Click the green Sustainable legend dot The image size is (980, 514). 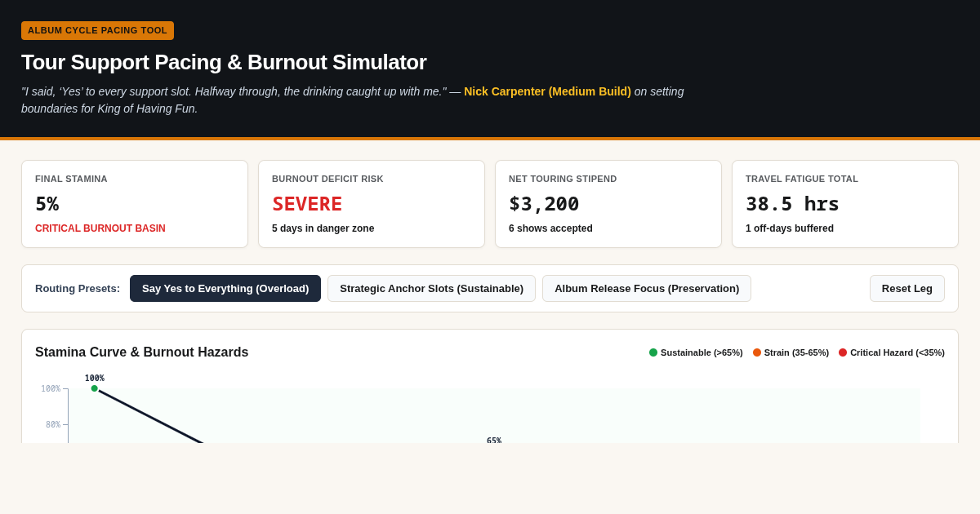(x=653, y=352)
